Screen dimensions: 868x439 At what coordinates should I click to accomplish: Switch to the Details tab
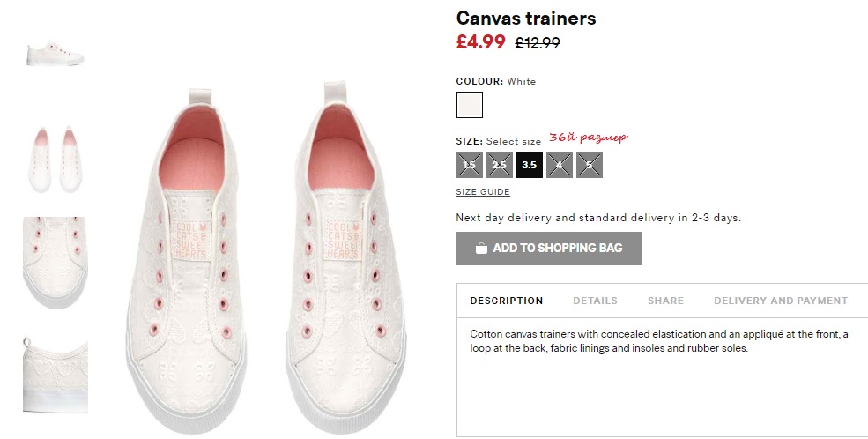point(595,301)
